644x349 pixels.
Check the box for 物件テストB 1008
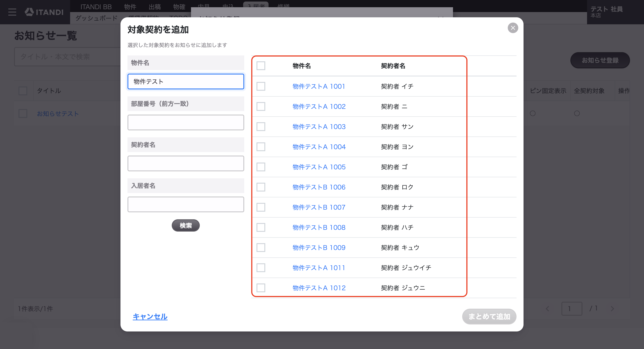pyautogui.click(x=261, y=227)
